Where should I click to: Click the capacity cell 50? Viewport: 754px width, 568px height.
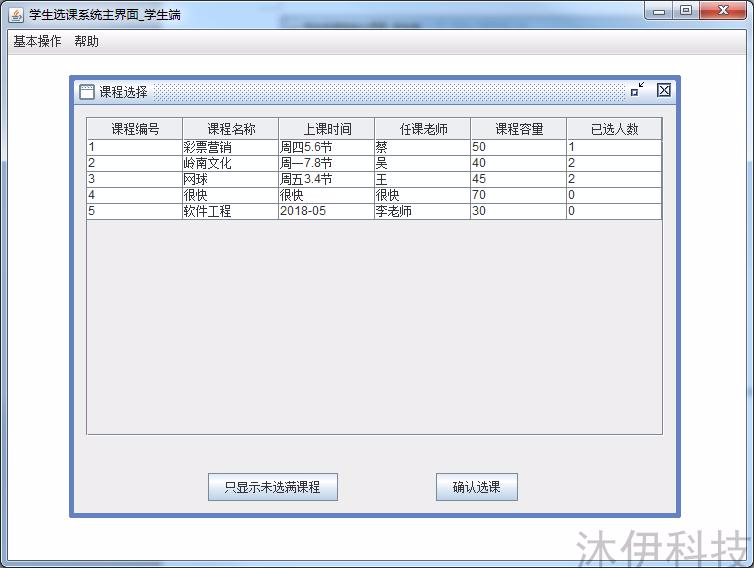click(x=518, y=147)
